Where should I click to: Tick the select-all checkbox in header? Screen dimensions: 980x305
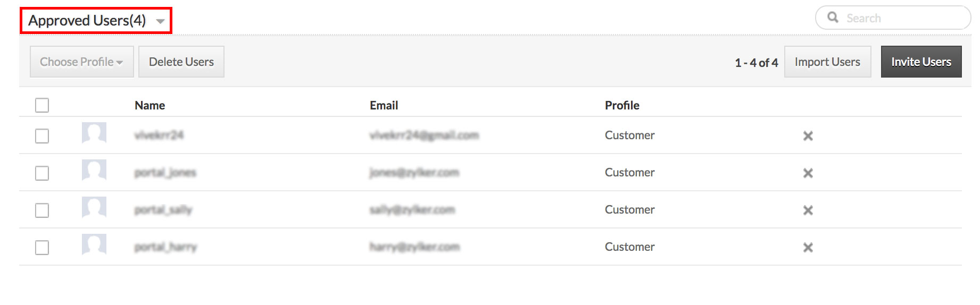(x=42, y=105)
